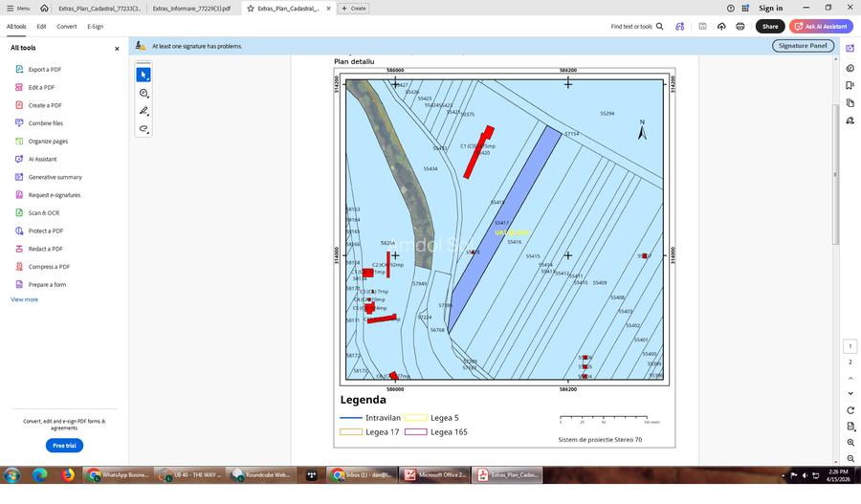Select the highlight pen tool

point(143,111)
